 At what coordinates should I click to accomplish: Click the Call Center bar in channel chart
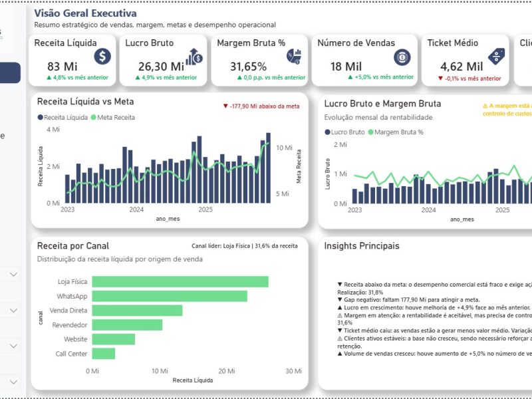pos(104,354)
